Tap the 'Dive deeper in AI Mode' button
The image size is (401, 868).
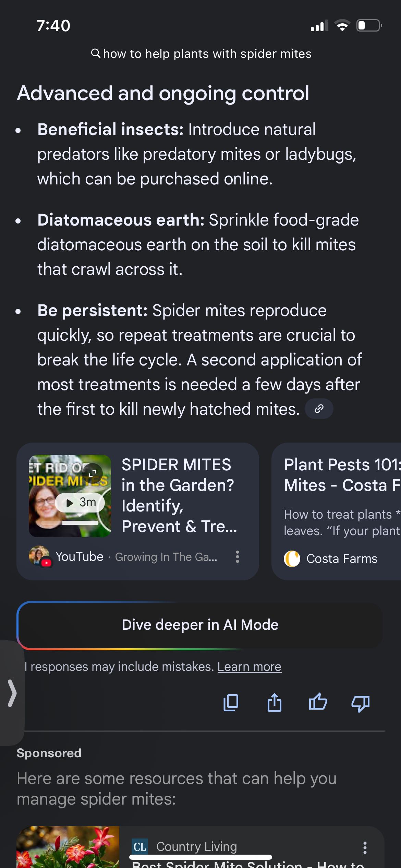[200, 625]
